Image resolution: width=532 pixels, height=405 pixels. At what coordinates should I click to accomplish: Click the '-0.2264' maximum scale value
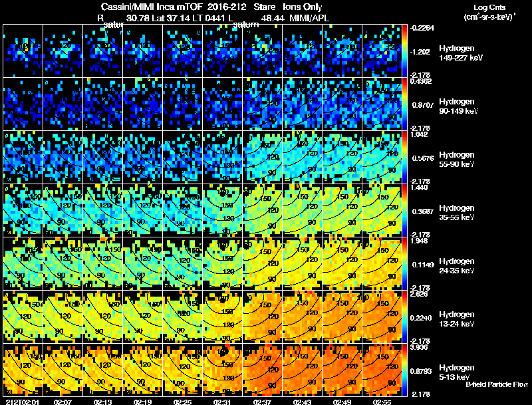pos(422,28)
